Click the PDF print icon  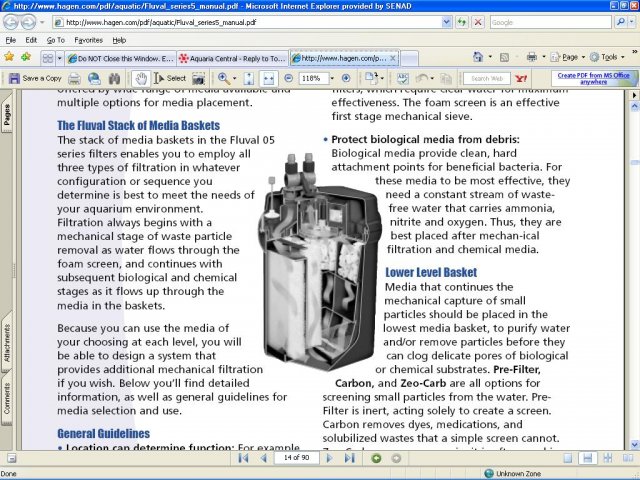pos(74,78)
